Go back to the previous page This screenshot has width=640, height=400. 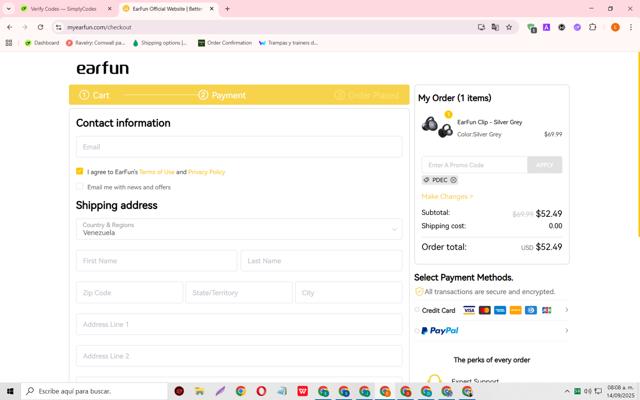(9, 27)
